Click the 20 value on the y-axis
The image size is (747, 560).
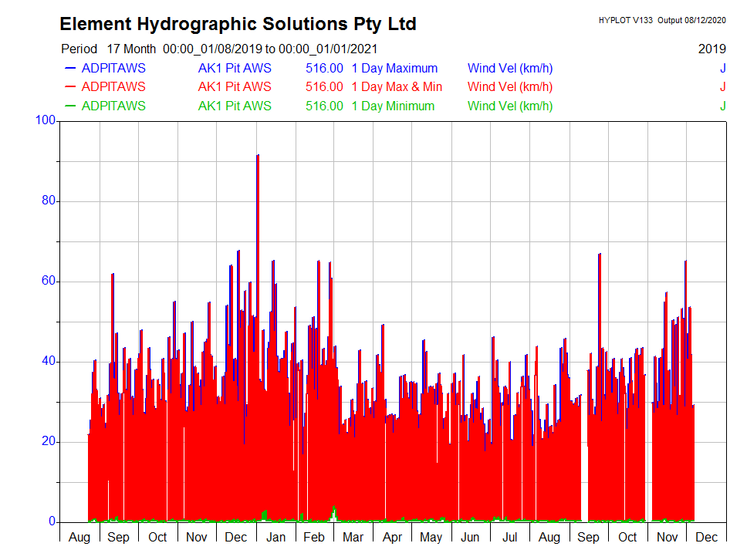[x=49, y=441]
